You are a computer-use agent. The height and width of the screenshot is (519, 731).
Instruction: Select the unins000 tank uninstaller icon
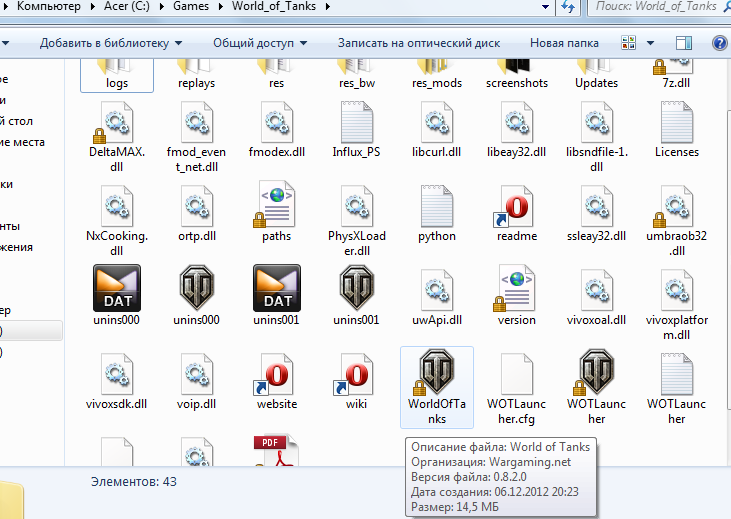pos(197,288)
